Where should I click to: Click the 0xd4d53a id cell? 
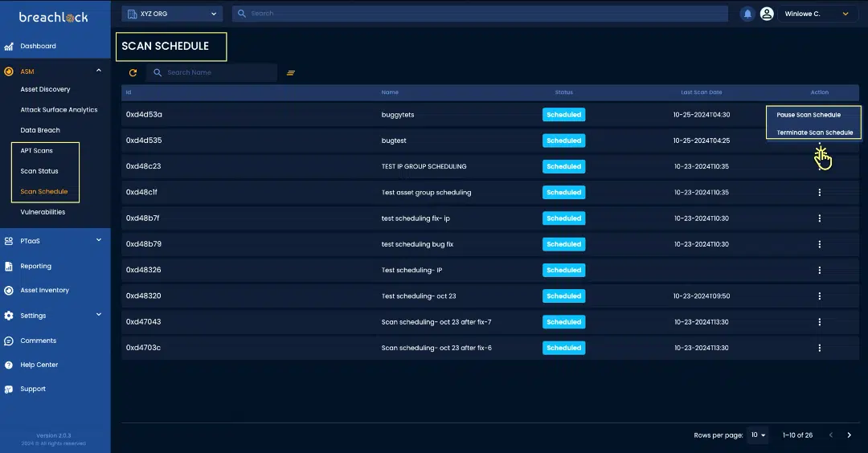click(x=144, y=115)
